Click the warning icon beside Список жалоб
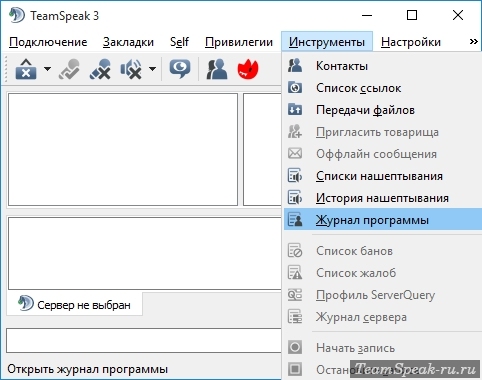Image resolution: width=482 pixels, height=380 pixels. click(x=295, y=272)
